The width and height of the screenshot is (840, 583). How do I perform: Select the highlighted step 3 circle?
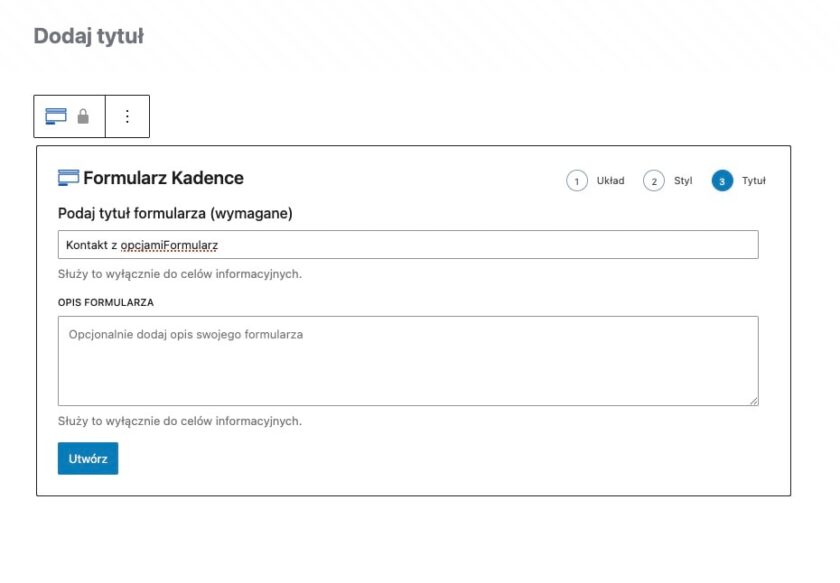tap(722, 181)
